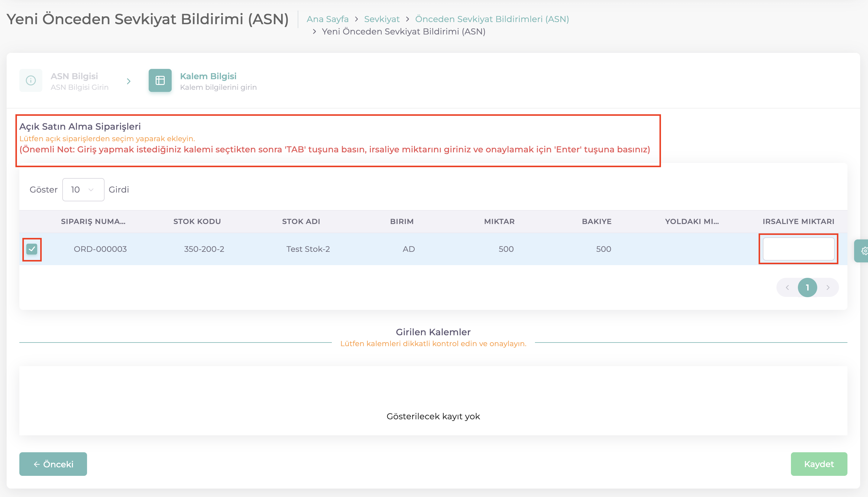Image resolution: width=868 pixels, height=497 pixels.
Task: Click the ASN Bilgisi info step icon
Action: click(x=31, y=80)
